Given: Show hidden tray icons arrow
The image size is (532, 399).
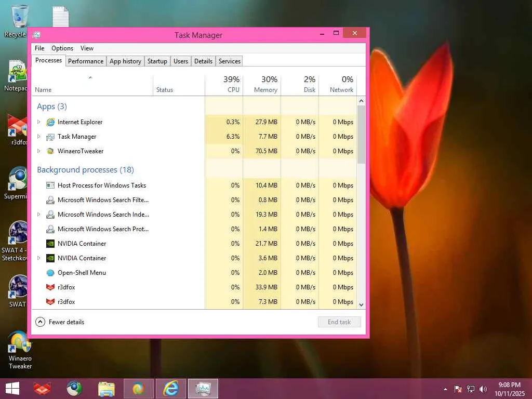Looking at the screenshot, I should pyautogui.click(x=445, y=389).
